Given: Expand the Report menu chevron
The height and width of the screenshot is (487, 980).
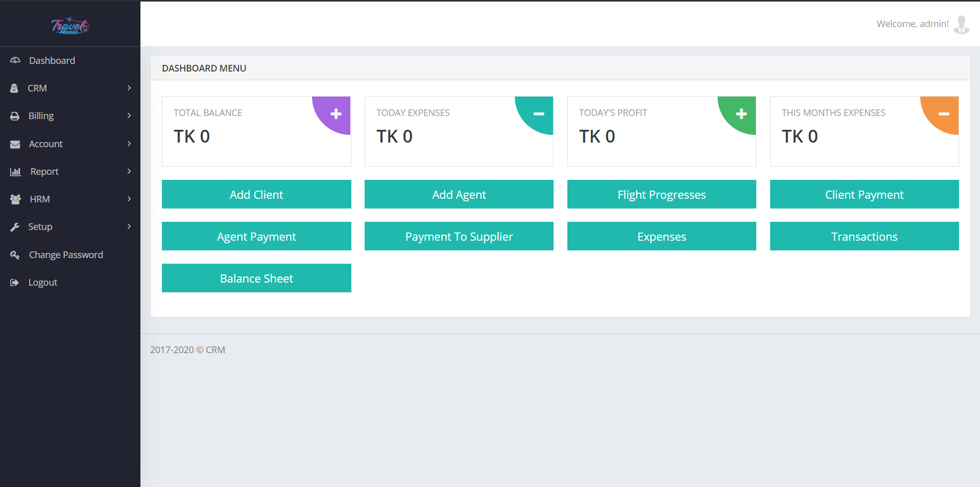Looking at the screenshot, I should 129,171.
